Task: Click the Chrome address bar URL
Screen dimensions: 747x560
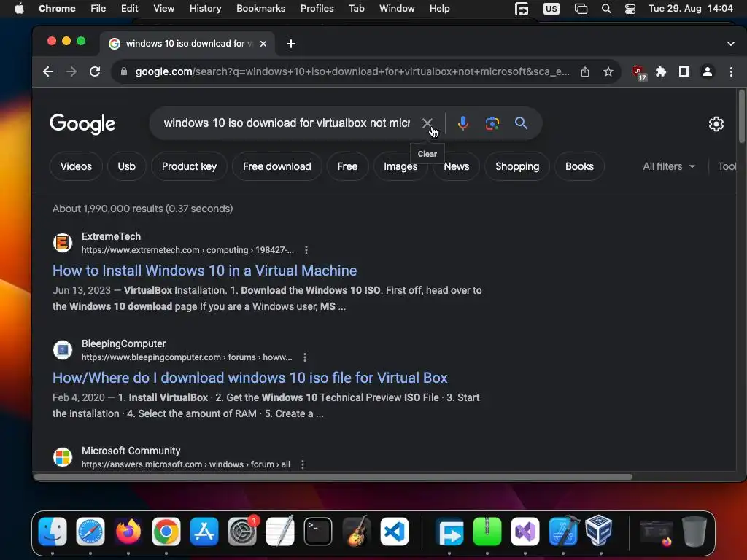Action: coord(352,71)
